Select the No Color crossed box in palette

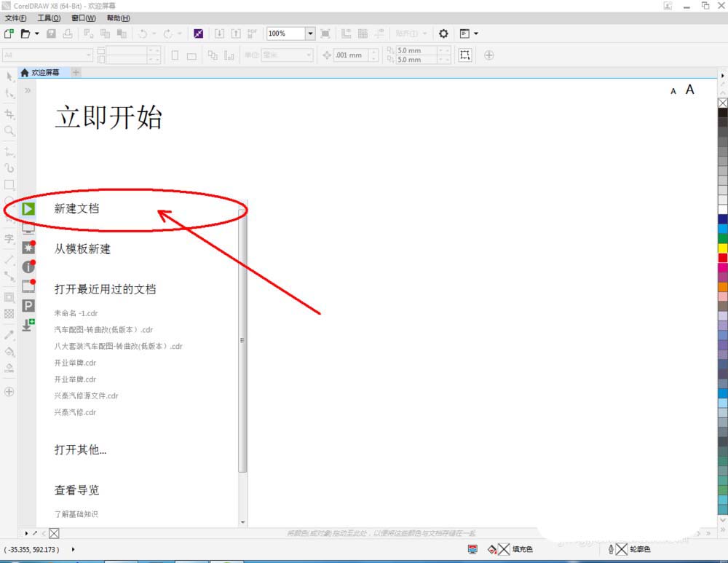coord(722,103)
